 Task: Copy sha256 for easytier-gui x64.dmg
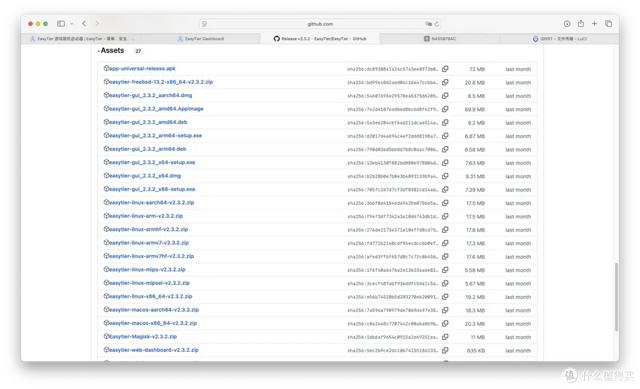click(x=445, y=176)
